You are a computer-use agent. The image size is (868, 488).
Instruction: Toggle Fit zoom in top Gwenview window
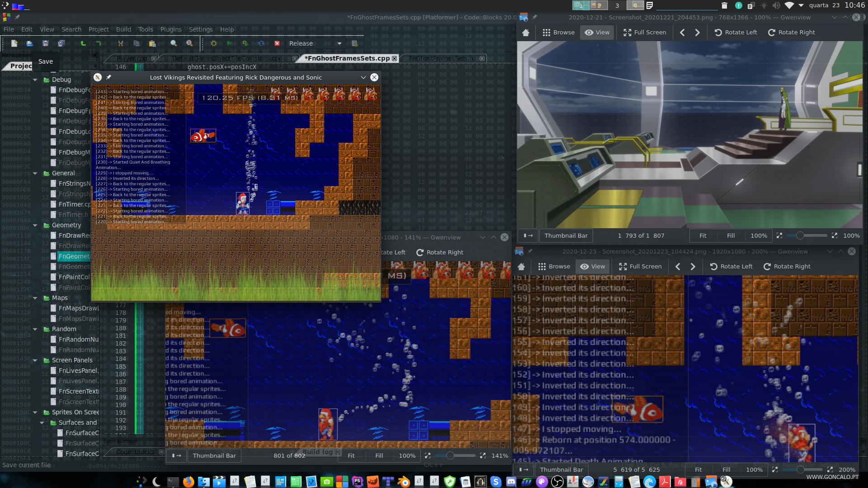703,236
